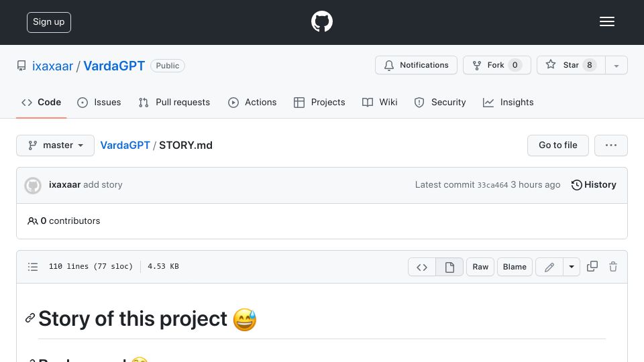This screenshot has width=644, height=362.
Task: Click the STORY.md breadcrumb filename
Action: click(x=186, y=145)
